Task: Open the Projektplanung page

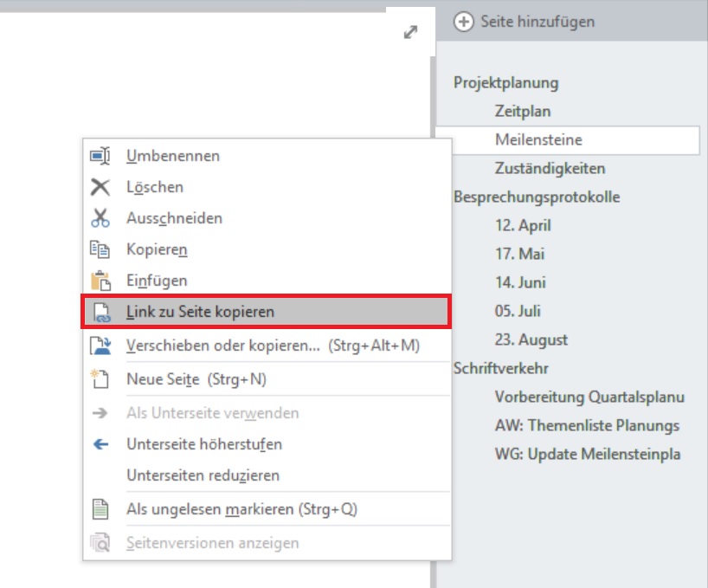Action: 506,83
